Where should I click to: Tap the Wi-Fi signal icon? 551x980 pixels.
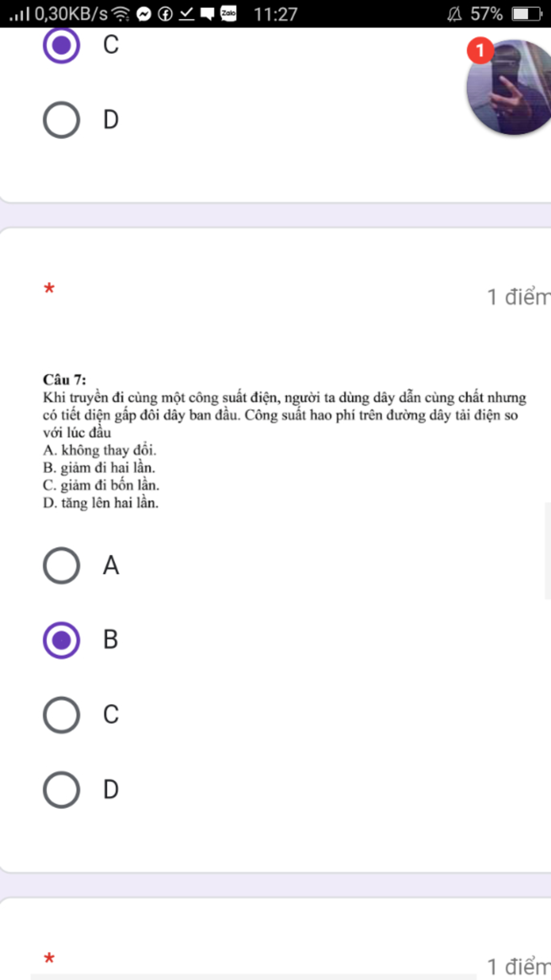(121, 14)
